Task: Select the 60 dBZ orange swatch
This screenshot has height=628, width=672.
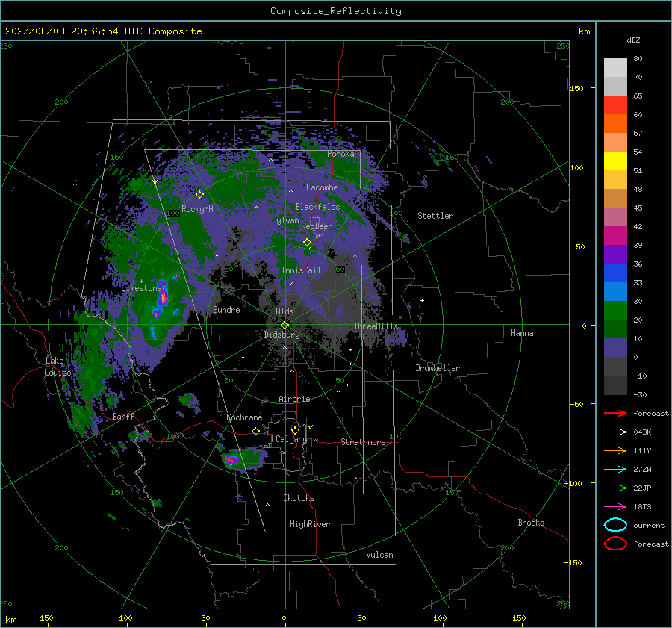Action: (615, 123)
